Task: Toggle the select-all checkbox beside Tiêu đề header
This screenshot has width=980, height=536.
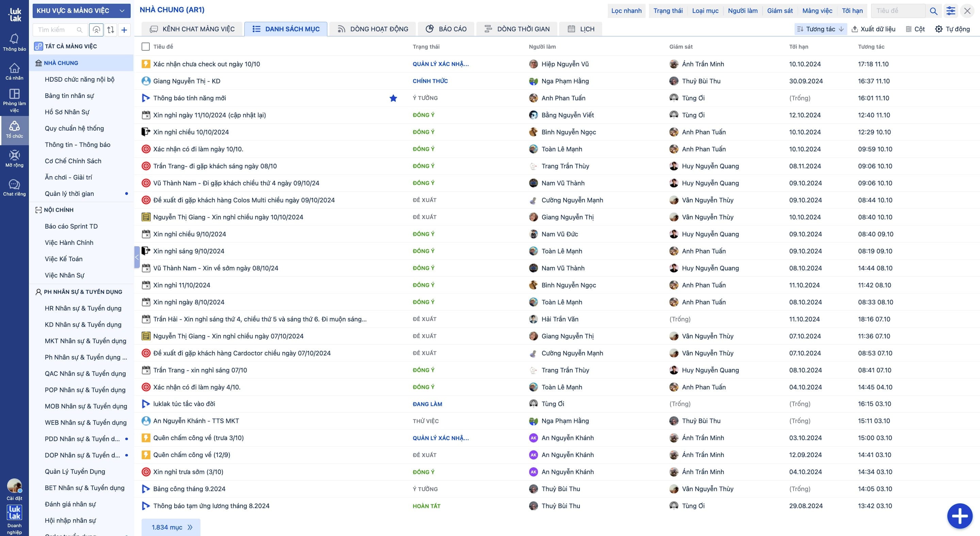Action: [x=145, y=46]
